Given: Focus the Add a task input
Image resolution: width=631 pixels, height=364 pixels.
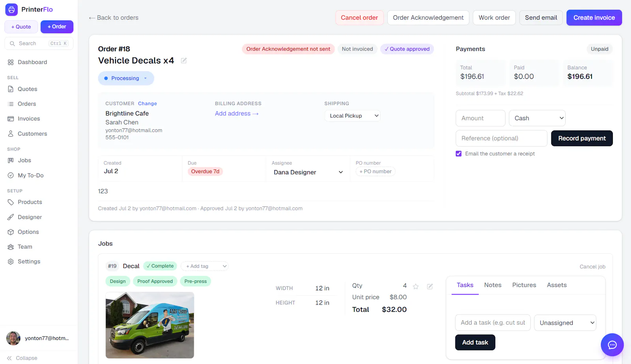Looking at the screenshot, I should [x=493, y=323].
